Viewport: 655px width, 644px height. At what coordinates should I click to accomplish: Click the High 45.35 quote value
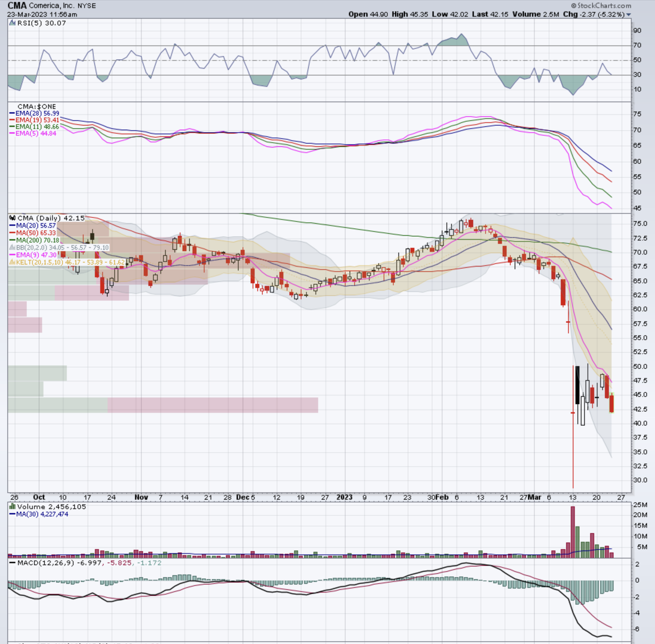coord(410,14)
